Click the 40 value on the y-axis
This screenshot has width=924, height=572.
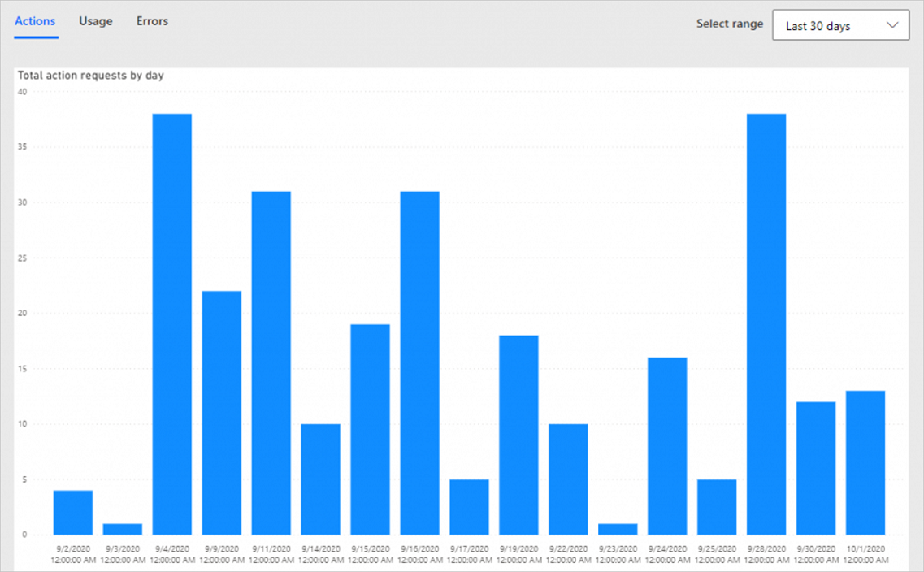tap(22, 91)
